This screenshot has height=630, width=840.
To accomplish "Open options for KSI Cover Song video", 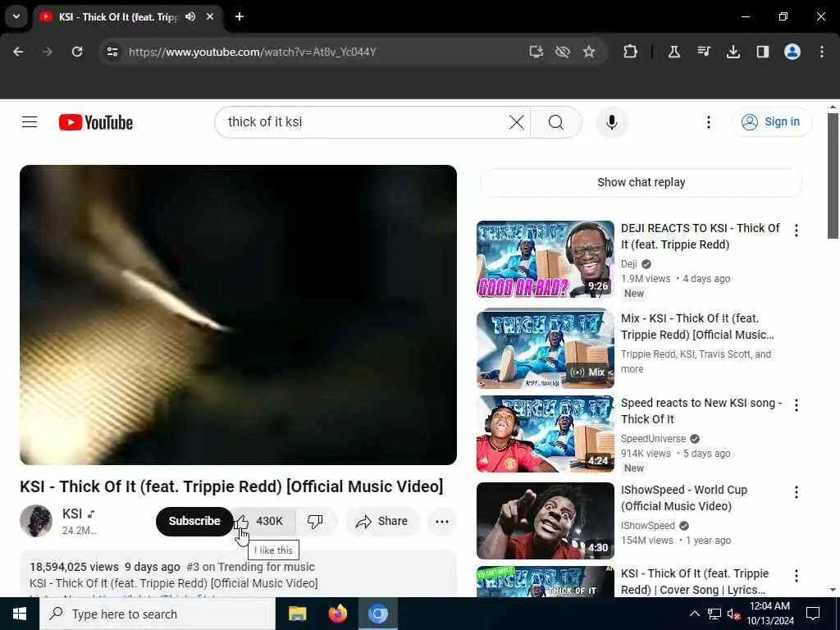I will click(x=796, y=576).
